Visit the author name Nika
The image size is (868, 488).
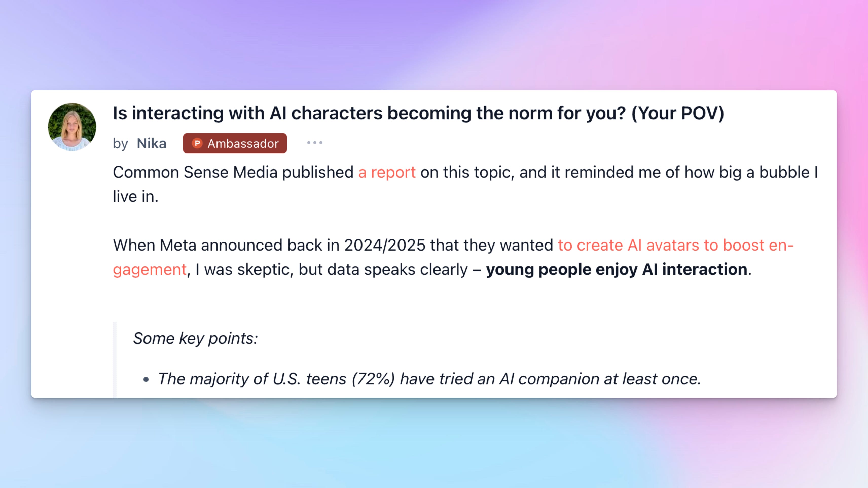click(x=152, y=143)
